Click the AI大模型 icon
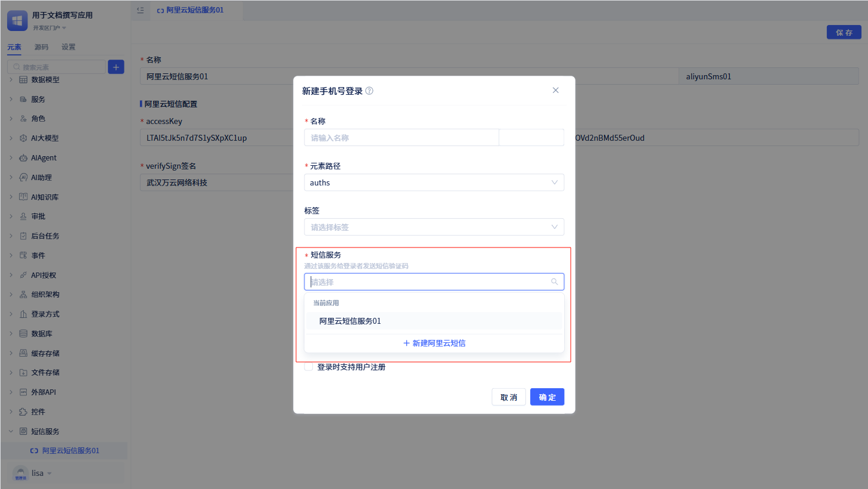This screenshot has width=868, height=489. pyautogui.click(x=23, y=138)
